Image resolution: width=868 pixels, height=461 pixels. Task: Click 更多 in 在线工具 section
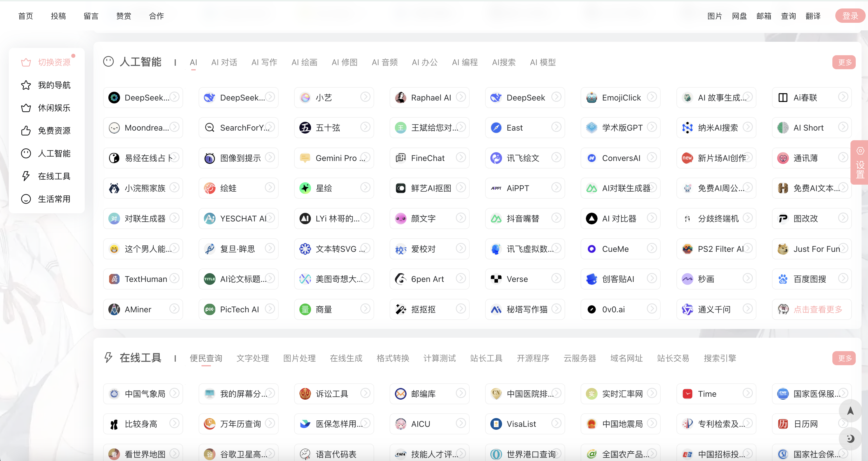click(844, 358)
